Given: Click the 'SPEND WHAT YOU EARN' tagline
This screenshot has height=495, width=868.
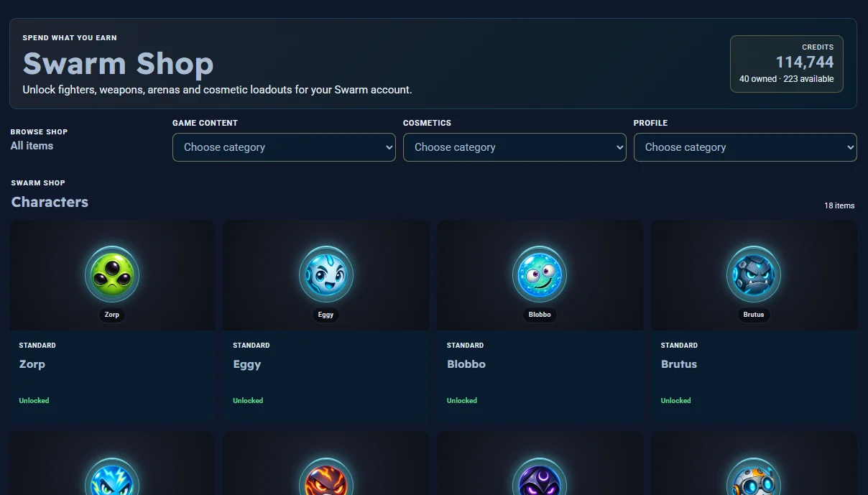Looking at the screenshot, I should point(70,37).
